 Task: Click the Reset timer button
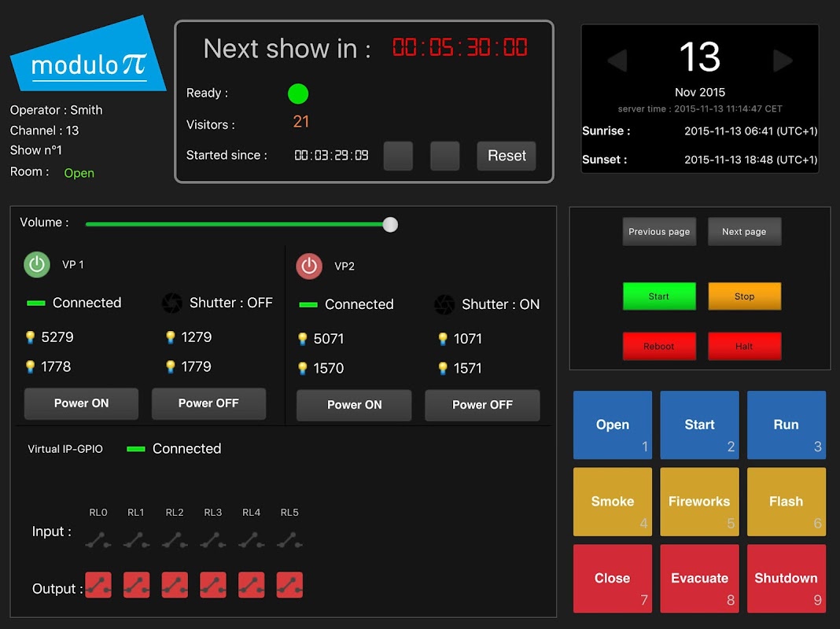[507, 156]
